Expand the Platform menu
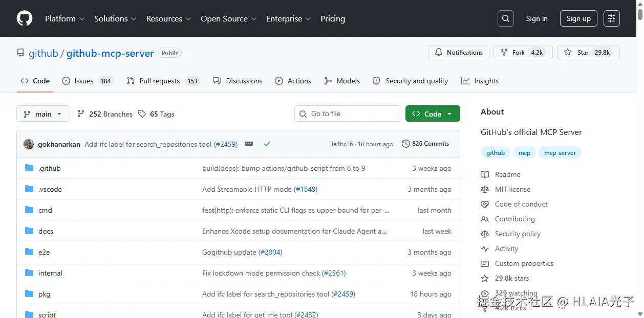The height and width of the screenshot is (318, 644). (65, 18)
